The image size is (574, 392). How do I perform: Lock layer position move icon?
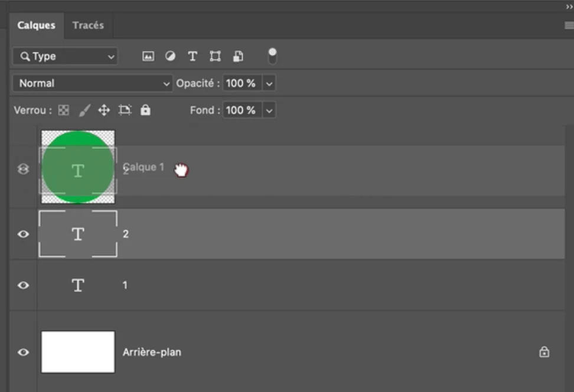click(105, 110)
